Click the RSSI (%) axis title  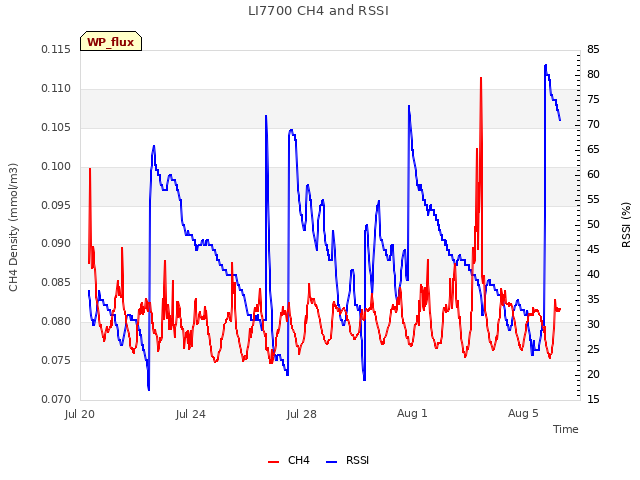point(626,225)
